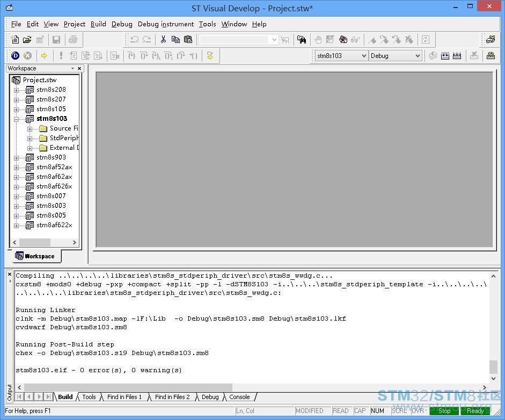
Task: Select the Build output tab
Action: point(65,397)
